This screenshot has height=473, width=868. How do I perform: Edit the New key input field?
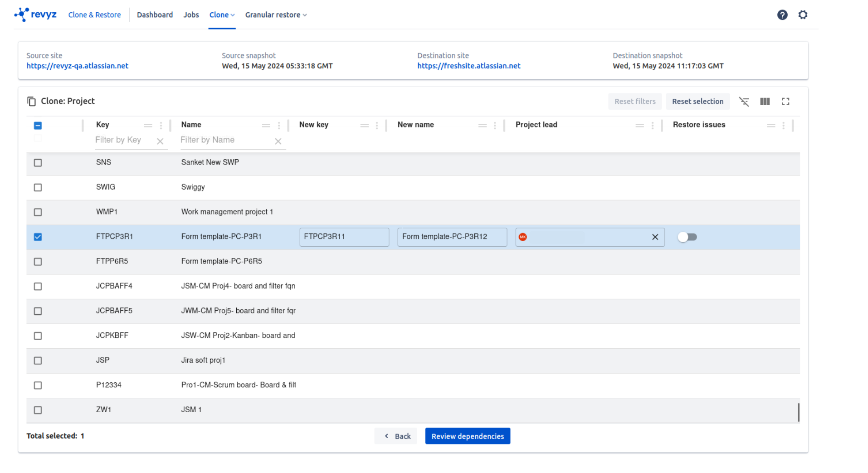tap(344, 237)
